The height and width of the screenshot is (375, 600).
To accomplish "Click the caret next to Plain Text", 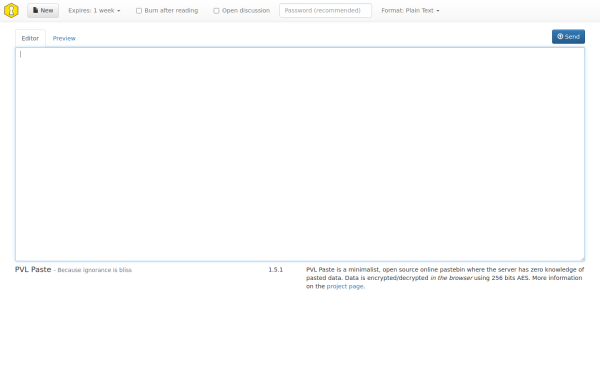I will [x=438, y=11].
